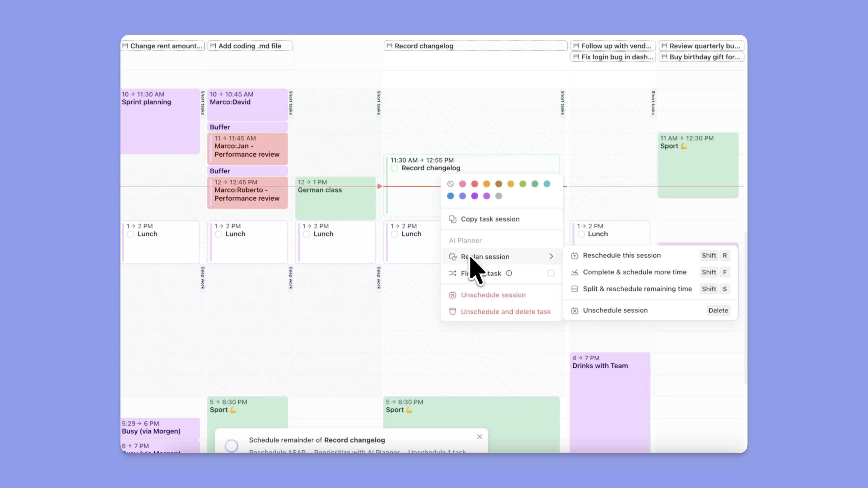
Task: Click the Copy task session icon
Action: click(x=452, y=219)
